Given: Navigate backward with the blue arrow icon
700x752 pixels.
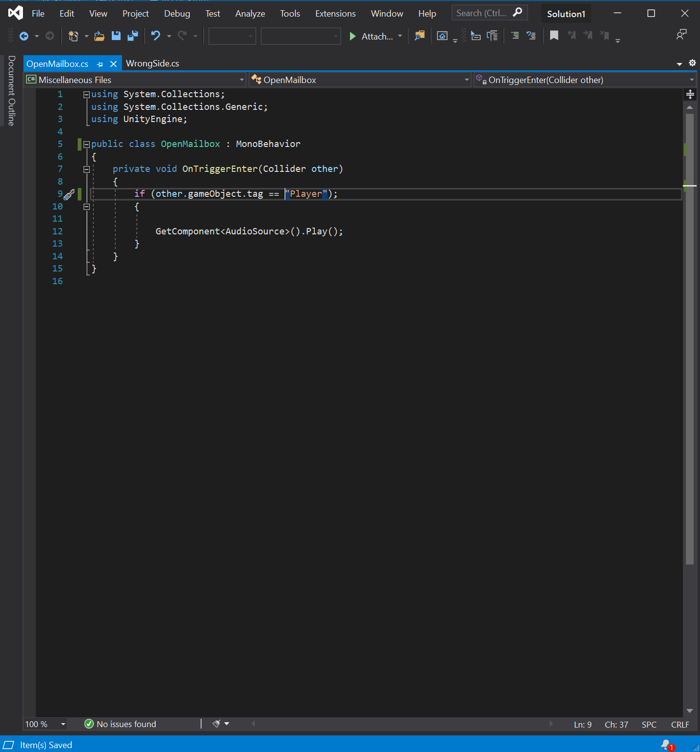Looking at the screenshot, I should pyautogui.click(x=23, y=36).
